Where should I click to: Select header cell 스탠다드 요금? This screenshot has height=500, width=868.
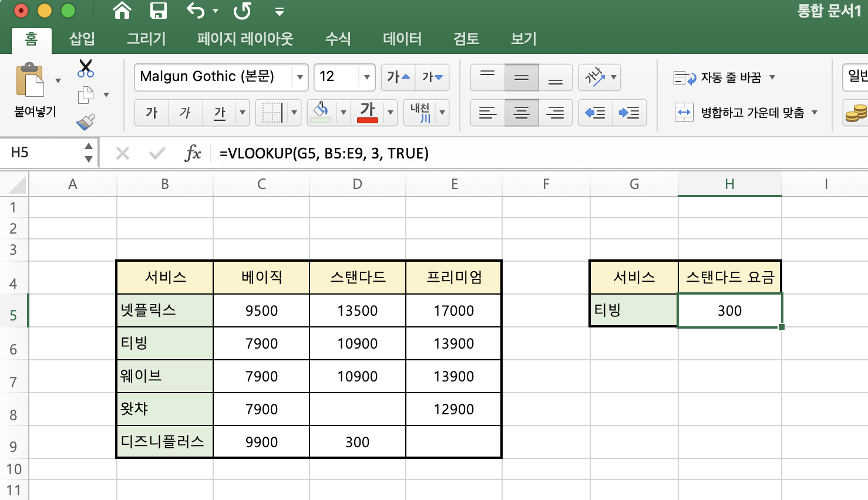[x=730, y=277]
